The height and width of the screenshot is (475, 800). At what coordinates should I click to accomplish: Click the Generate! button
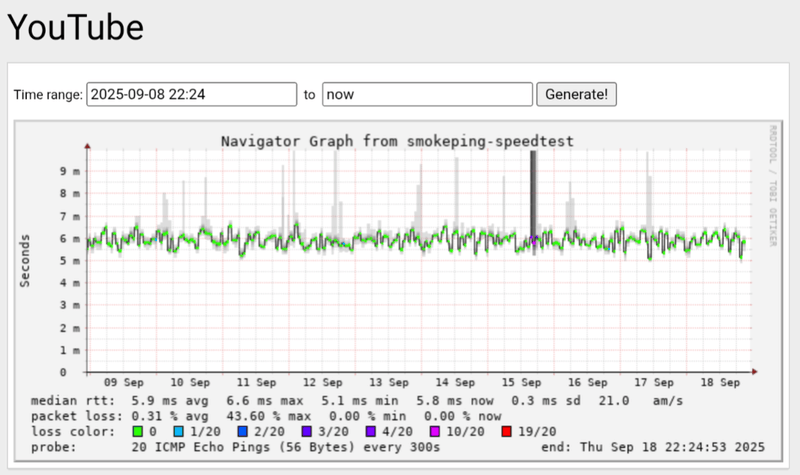pyautogui.click(x=576, y=94)
